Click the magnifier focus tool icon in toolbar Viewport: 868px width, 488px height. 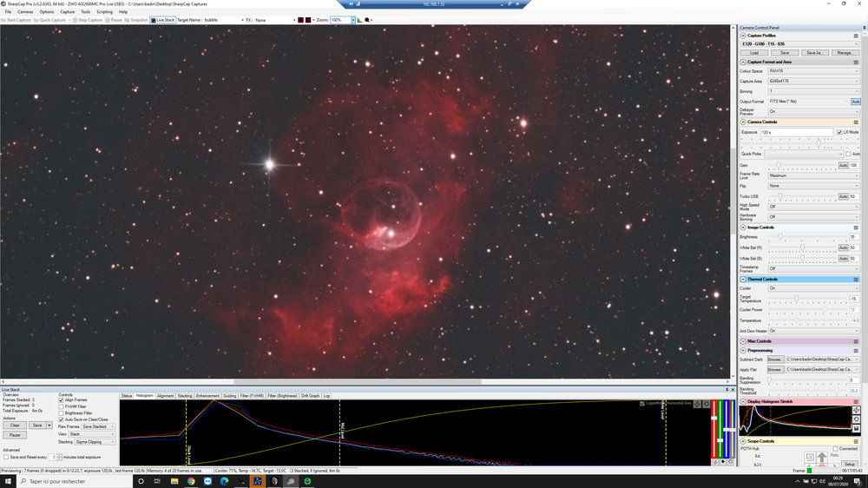pyautogui.click(x=367, y=20)
